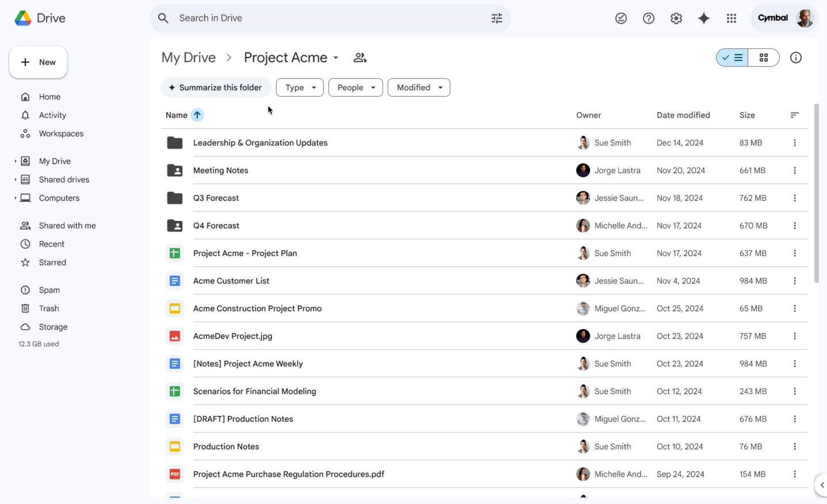Screen dimensions: 827x504
Task: Open advanced search filter options icon
Action: click(x=497, y=18)
